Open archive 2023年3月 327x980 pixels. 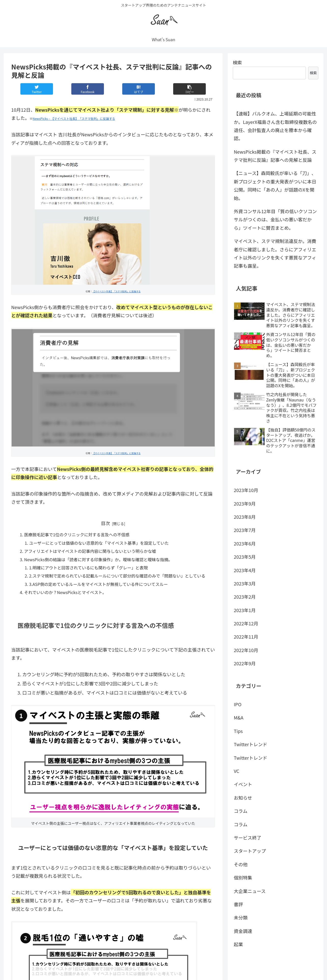(244, 584)
